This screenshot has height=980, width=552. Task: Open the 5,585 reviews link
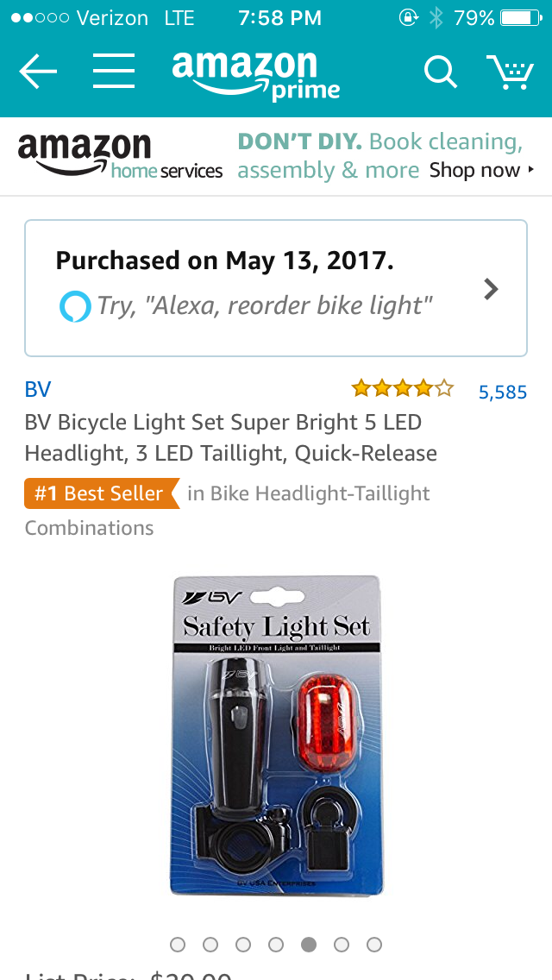click(x=503, y=393)
